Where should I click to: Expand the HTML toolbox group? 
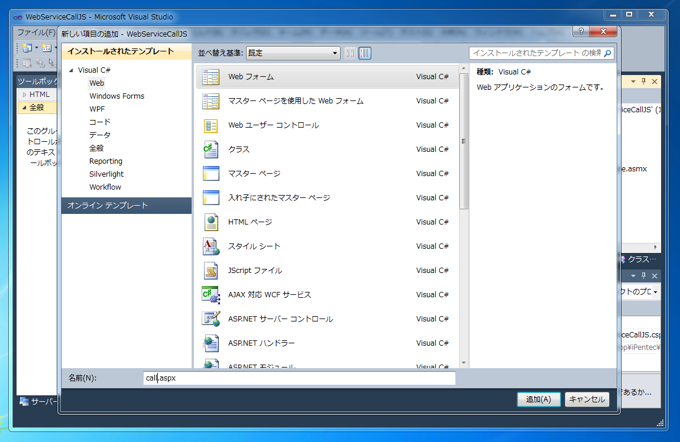(24, 94)
